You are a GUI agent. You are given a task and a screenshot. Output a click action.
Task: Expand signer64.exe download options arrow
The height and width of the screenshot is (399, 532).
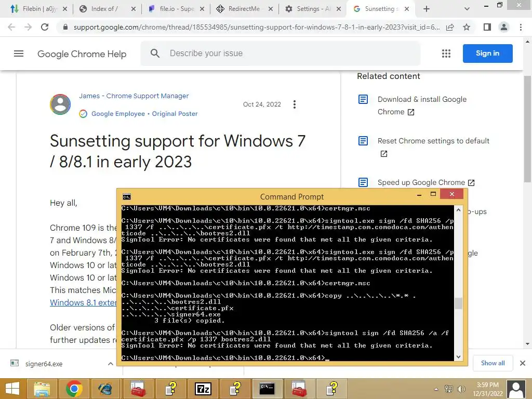[110, 364]
